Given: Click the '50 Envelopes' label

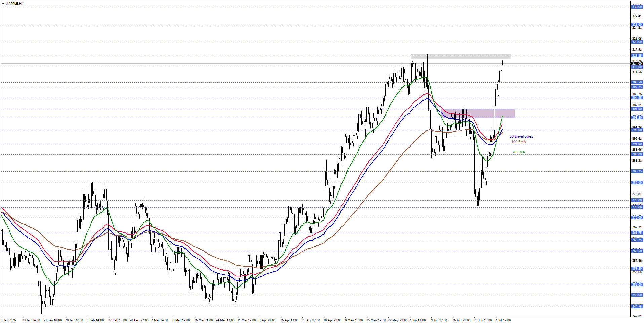Looking at the screenshot, I should [521, 136].
